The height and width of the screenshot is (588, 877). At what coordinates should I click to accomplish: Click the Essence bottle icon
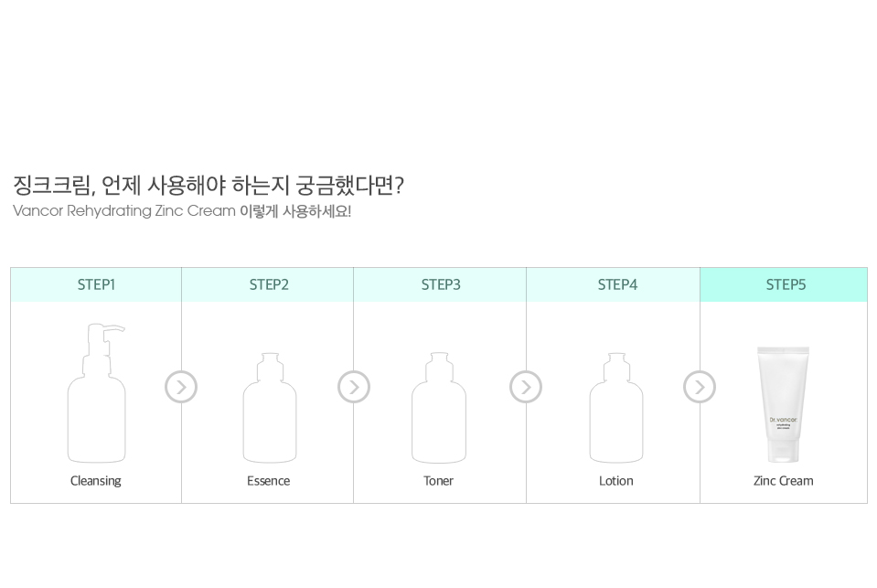[270, 408]
